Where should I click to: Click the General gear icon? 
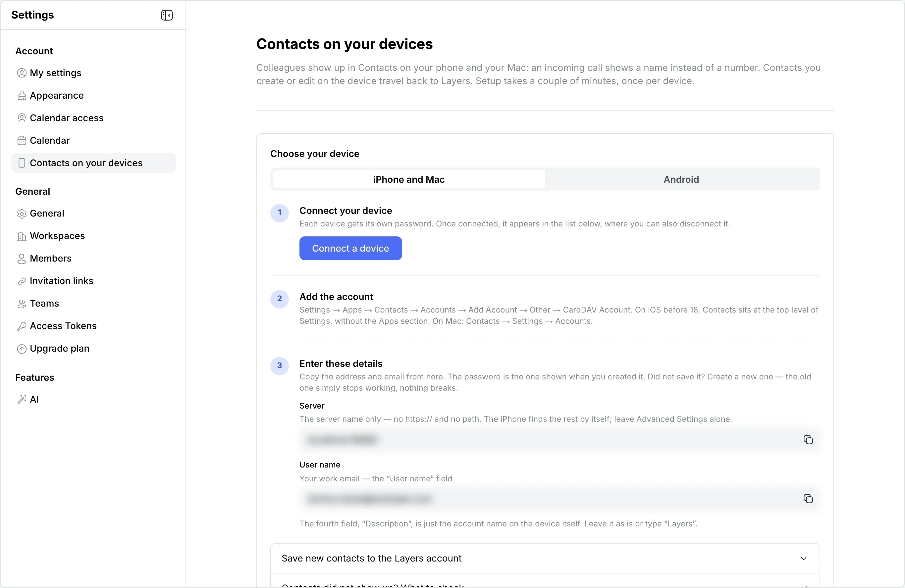(22, 214)
